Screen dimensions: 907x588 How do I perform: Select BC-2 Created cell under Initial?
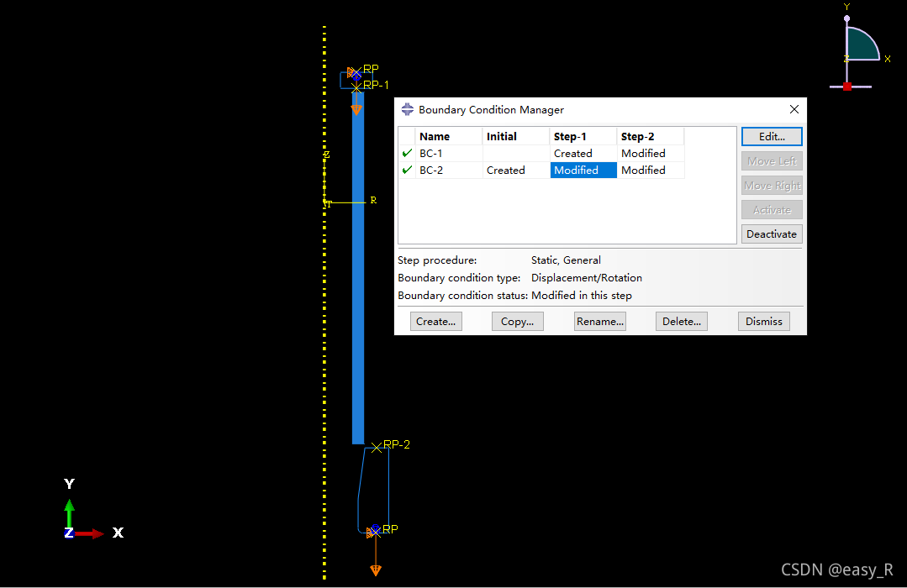[x=515, y=171]
